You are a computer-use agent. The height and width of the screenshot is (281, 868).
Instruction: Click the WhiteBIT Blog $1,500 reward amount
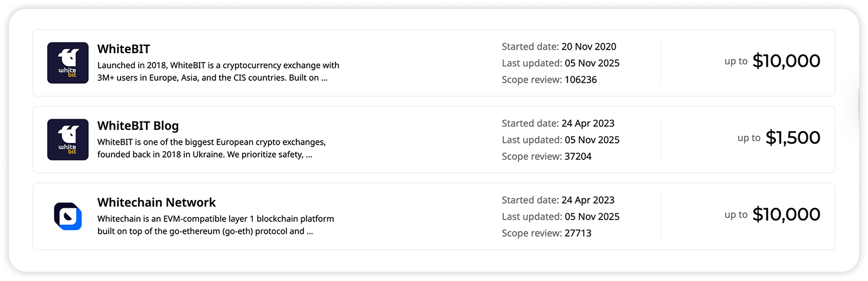coord(792,138)
